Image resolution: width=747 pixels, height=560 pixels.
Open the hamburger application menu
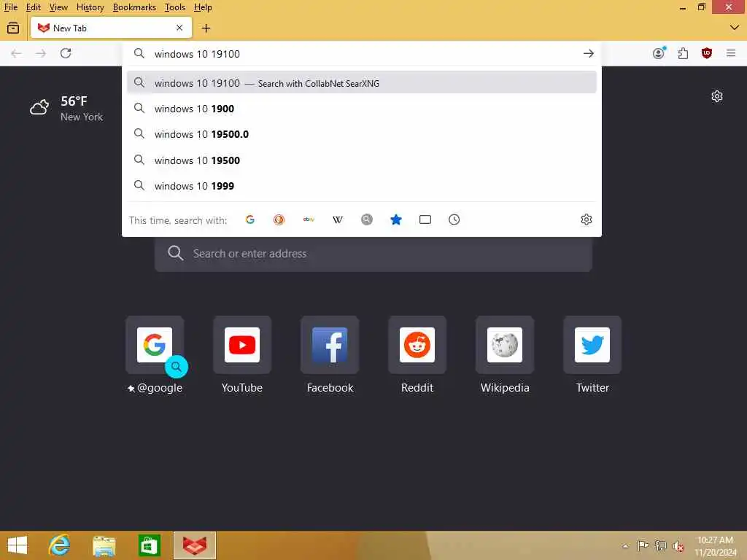[731, 53]
